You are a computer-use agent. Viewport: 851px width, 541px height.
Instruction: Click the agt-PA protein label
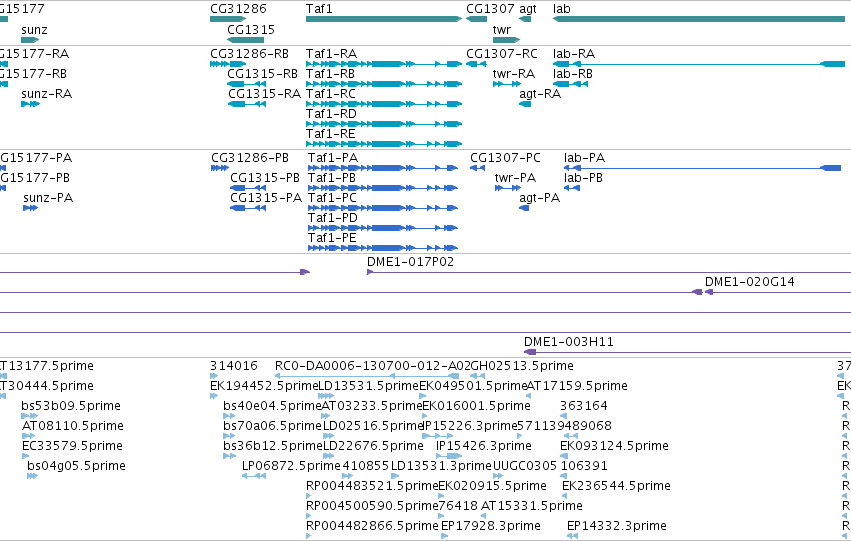pyautogui.click(x=539, y=198)
